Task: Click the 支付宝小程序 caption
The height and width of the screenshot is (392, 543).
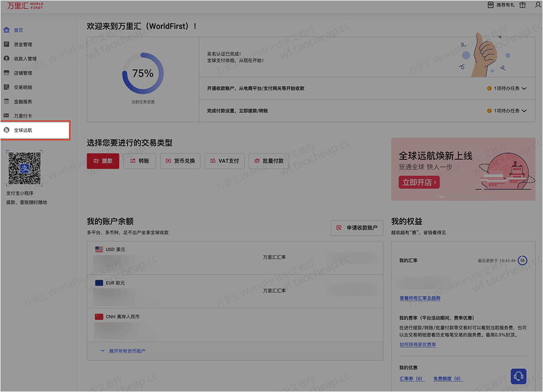Action: (x=20, y=193)
